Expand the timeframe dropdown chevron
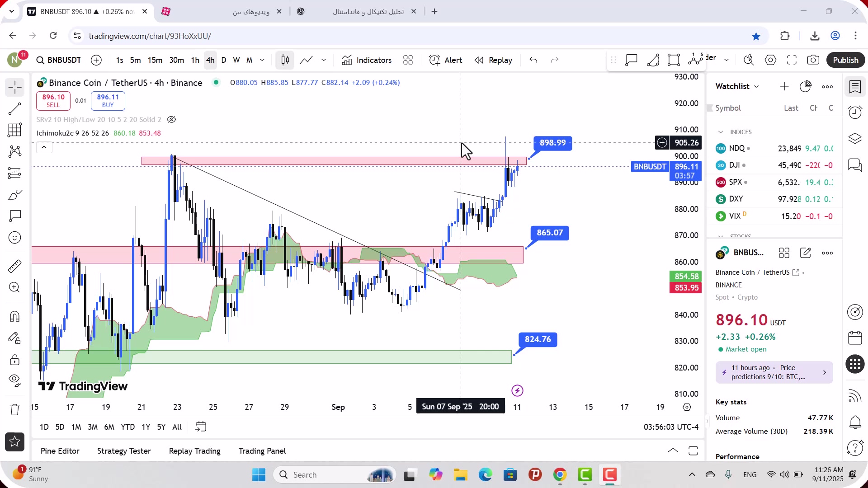 click(262, 60)
